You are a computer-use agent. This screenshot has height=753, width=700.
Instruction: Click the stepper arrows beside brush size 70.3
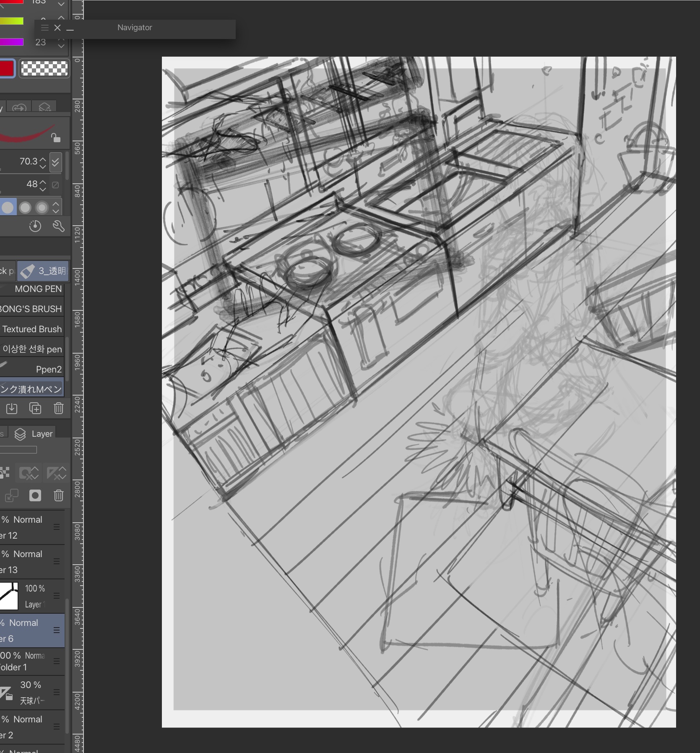43,162
